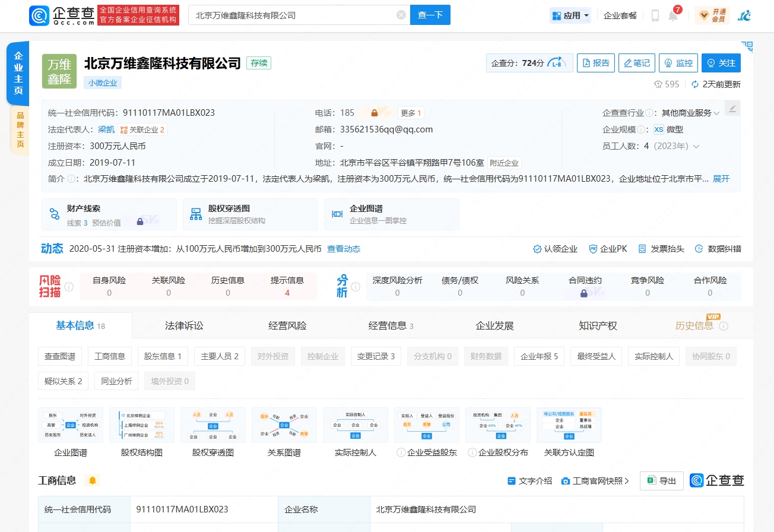Click the info icon next to 企业规模
This screenshot has width=774, height=532.
(642, 129)
